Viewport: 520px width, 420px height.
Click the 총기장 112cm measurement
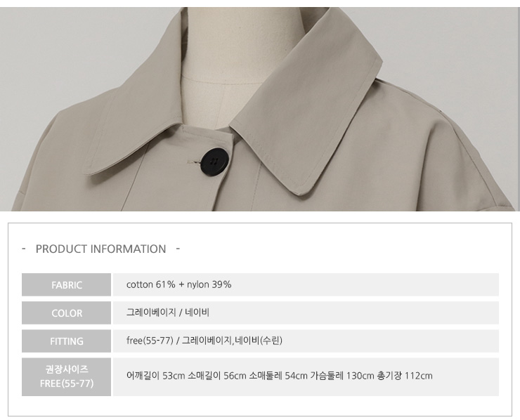(x=405, y=376)
